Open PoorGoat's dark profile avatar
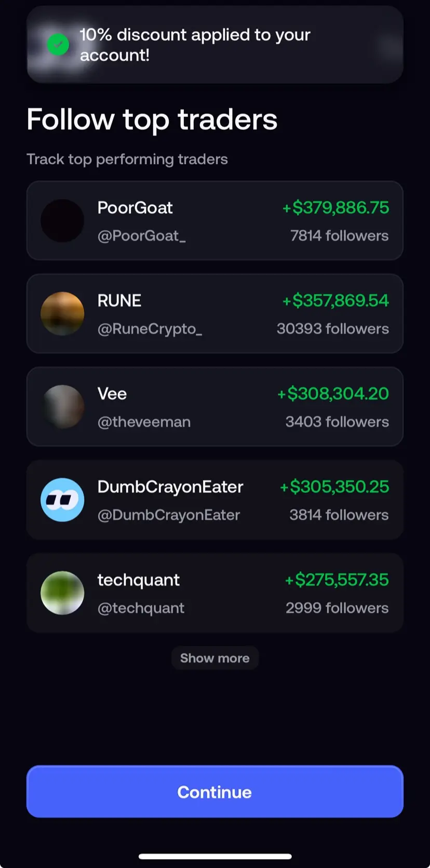The width and height of the screenshot is (430, 868). pos(62,221)
